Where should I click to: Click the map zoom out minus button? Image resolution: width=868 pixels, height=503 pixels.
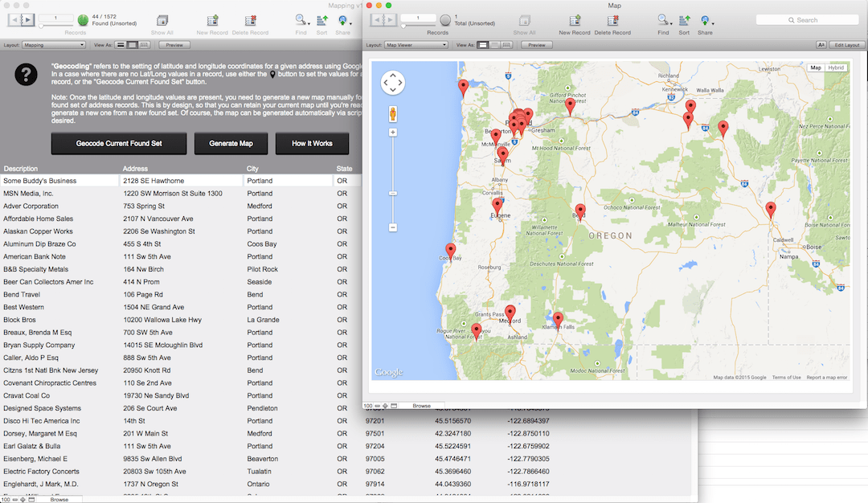point(393,227)
